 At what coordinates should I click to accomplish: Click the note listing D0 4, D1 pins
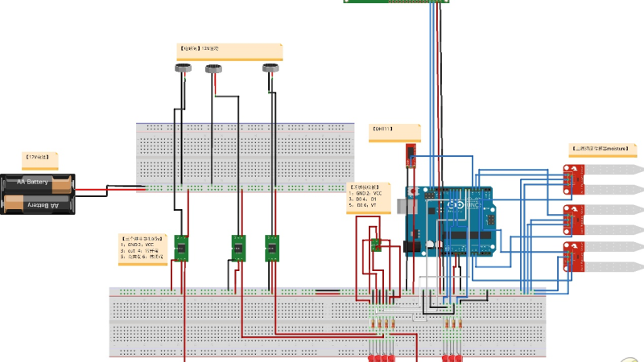(x=374, y=196)
